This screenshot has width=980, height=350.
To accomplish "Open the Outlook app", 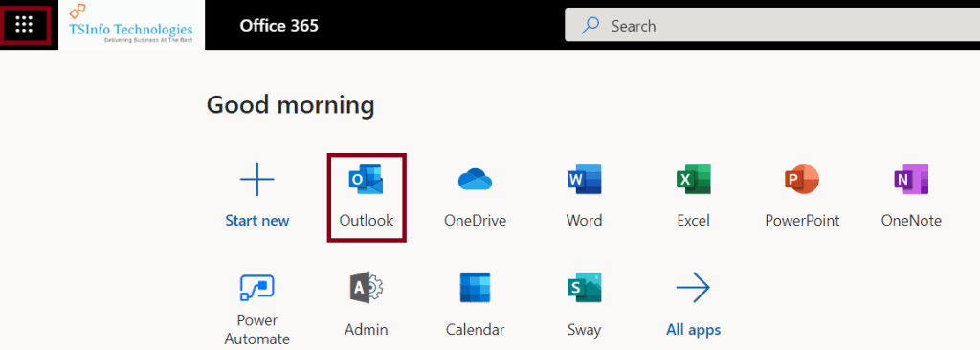I will (x=367, y=197).
